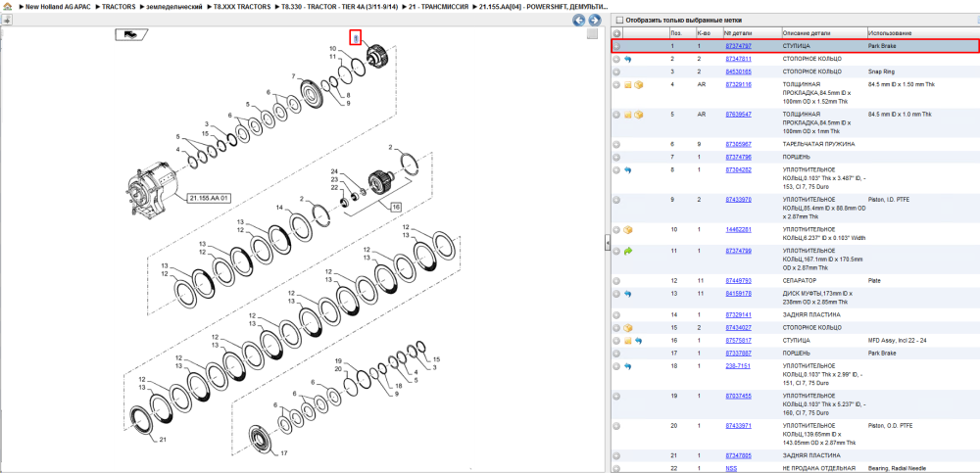Open 'New Holland AG APAC' breadcrumb

[60, 6]
